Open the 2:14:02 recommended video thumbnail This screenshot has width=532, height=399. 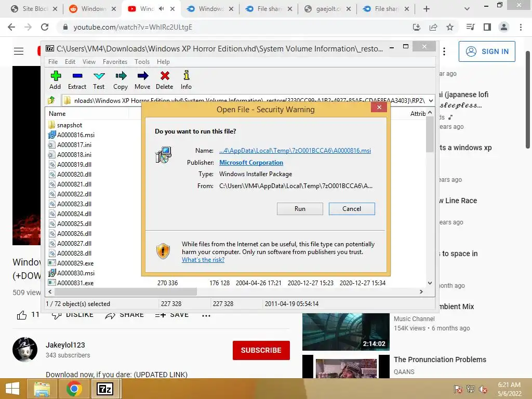pyautogui.click(x=345, y=332)
